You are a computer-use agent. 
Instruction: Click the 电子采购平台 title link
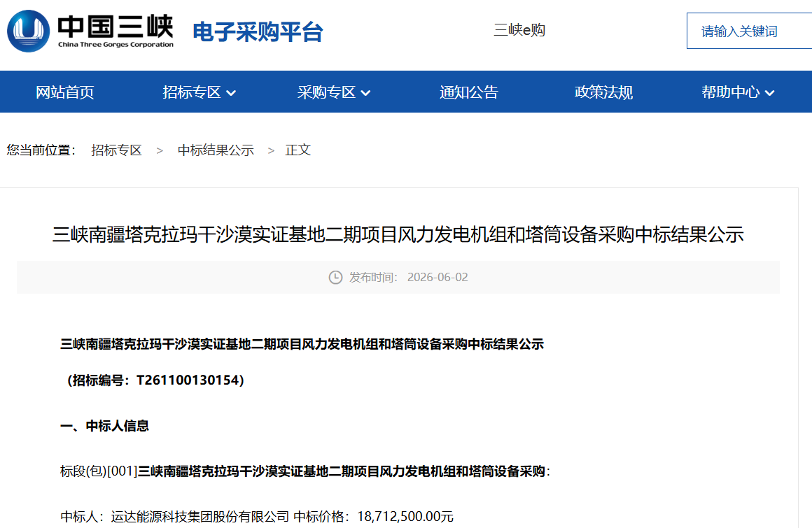click(258, 32)
